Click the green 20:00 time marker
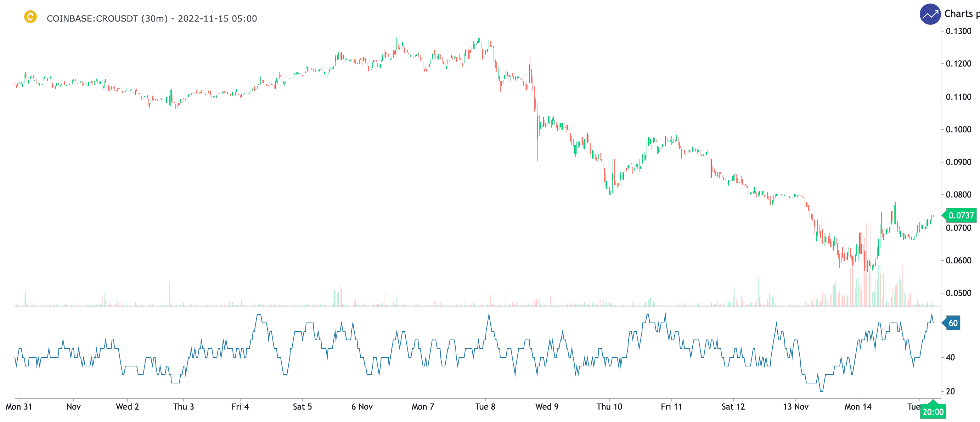Image resolution: width=980 pixels, height=422 pixels. click(933, 412)
